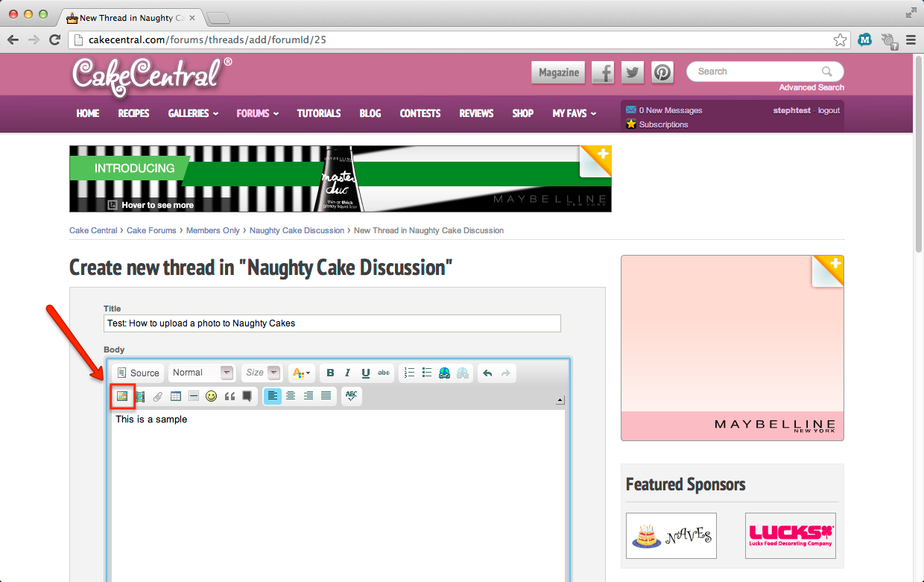Viewport: 924px width, 582px height.
Task: Enable center text alignment
Action: 291,396
